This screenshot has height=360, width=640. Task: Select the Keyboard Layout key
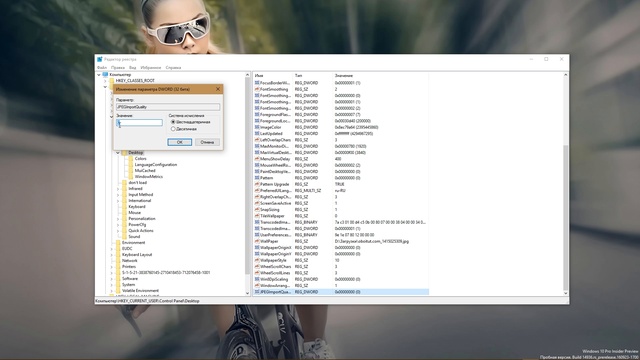137,254
